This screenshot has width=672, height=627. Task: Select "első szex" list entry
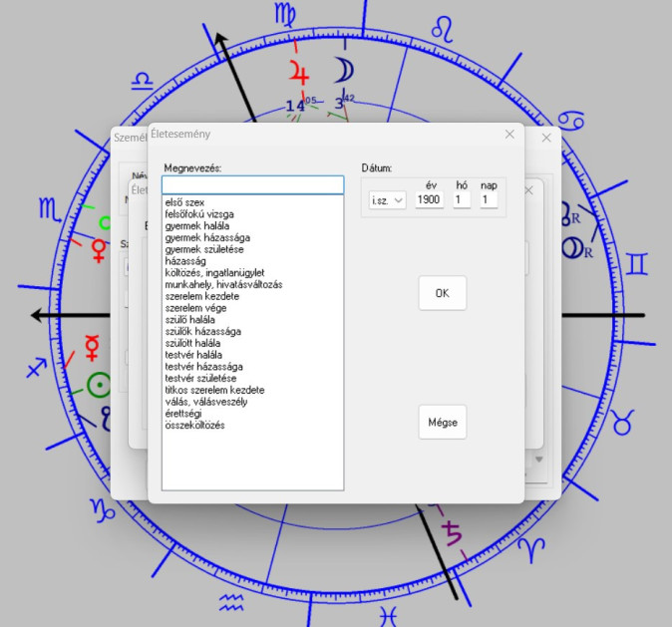[186, 203]
